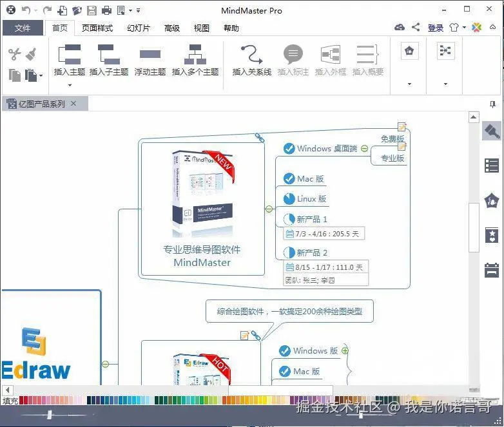Image resolution: width=504 pixels, height=427 pixels.
Task: Click 插入标注 callout button
Action: pos(293,60)
